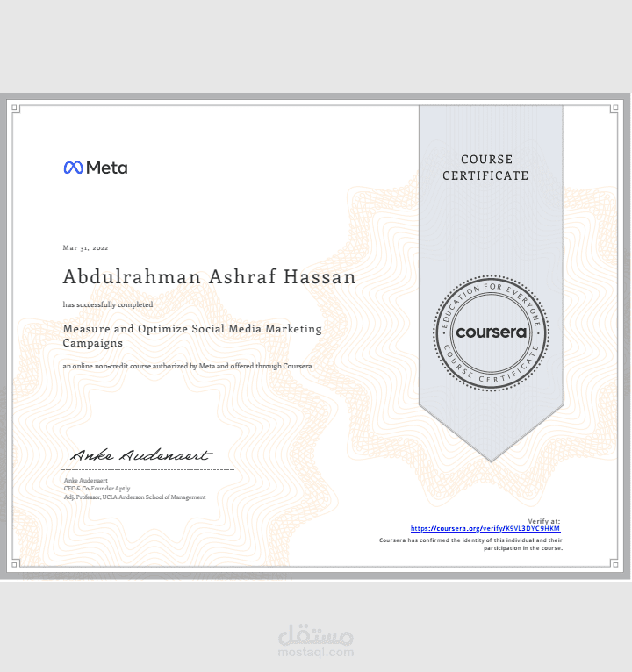Screen dimensions: 632x672
Task: Click the 'Verify at:' label
Action: [x=543, y=521]
